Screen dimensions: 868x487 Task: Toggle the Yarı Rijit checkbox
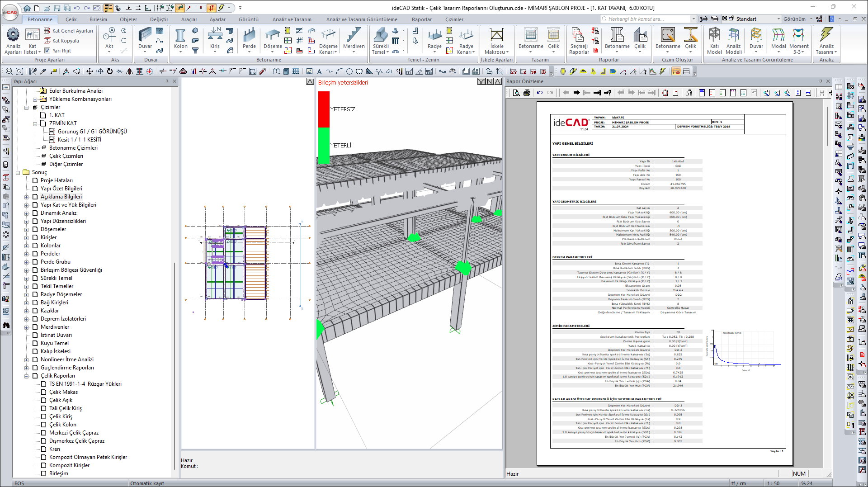(x=47, y=51)
